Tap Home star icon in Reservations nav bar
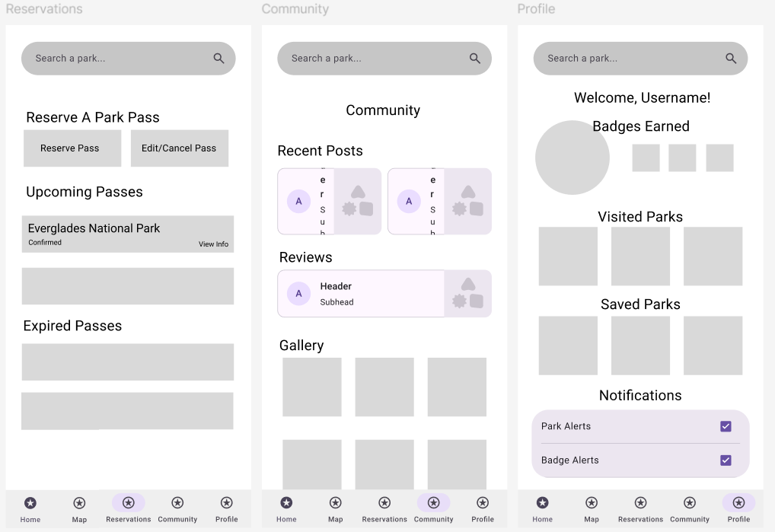The image size is (775, 532). [30, 503]
